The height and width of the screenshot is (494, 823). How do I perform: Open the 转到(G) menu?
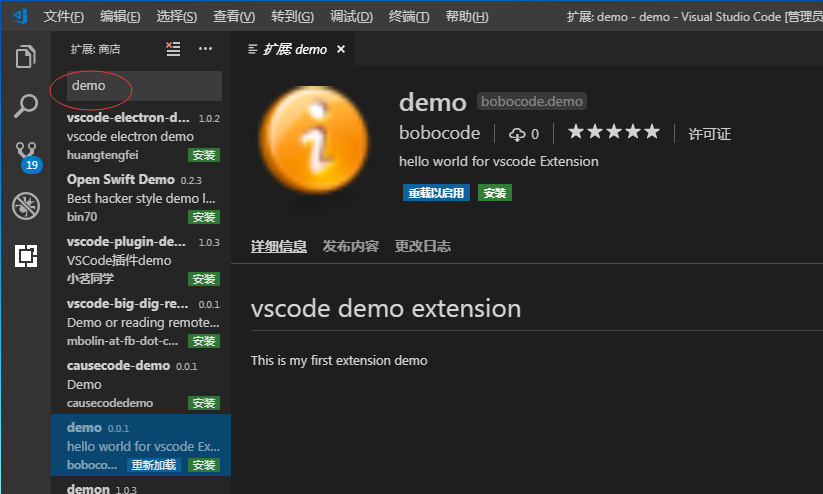point(292,16)
